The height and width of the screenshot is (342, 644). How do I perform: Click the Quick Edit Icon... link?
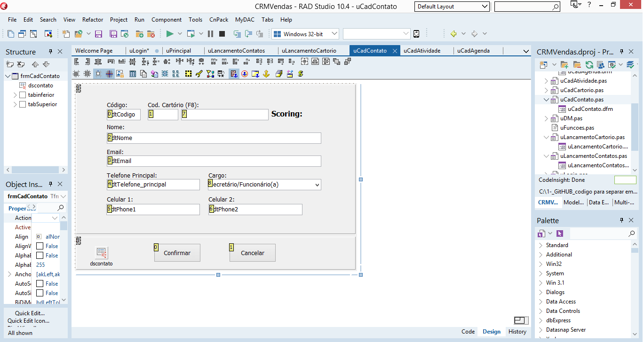28,321
